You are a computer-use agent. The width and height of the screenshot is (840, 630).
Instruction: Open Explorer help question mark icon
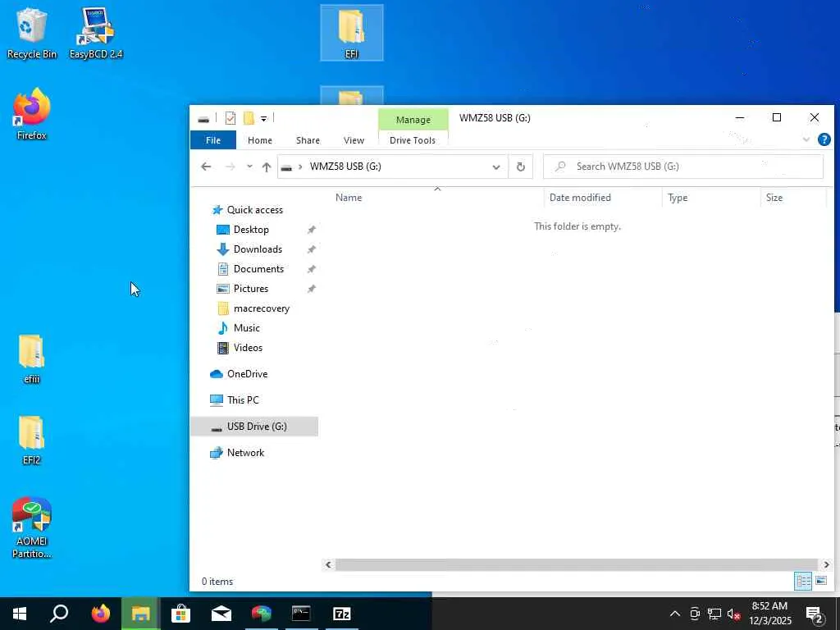pos(824,139)
